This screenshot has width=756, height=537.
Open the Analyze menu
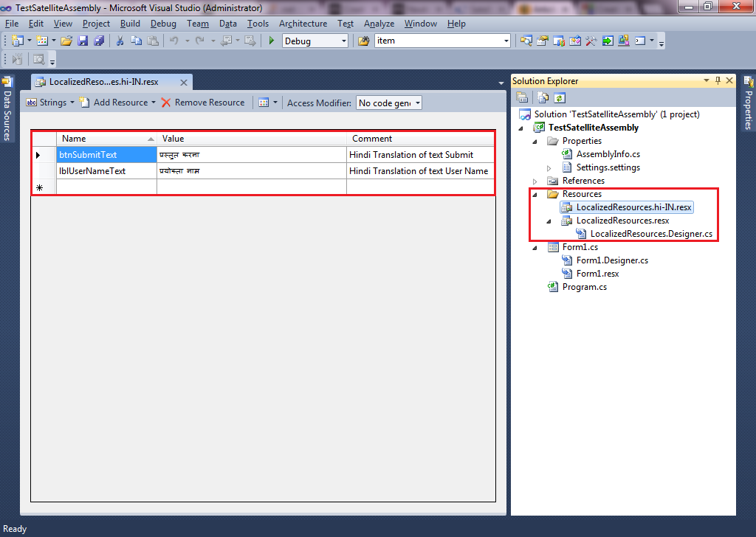coord(379,24)
